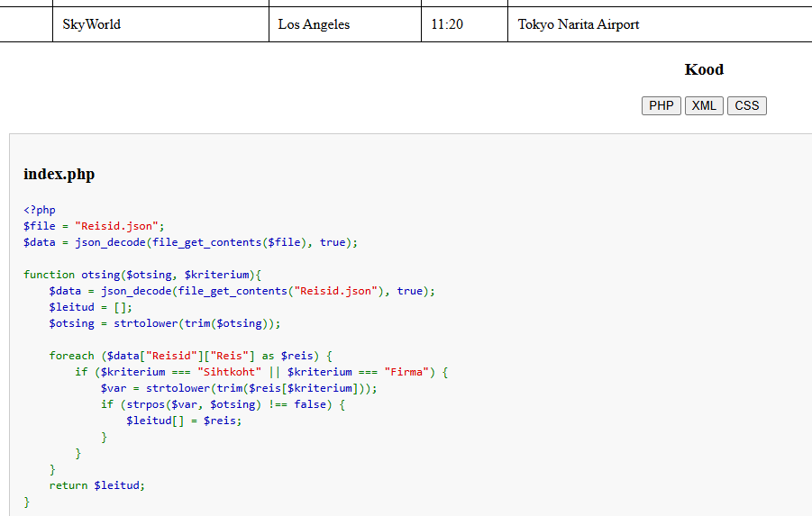Click the Kood heading
The width and height of the screenshot is (812, 516).
click(704, 69)
